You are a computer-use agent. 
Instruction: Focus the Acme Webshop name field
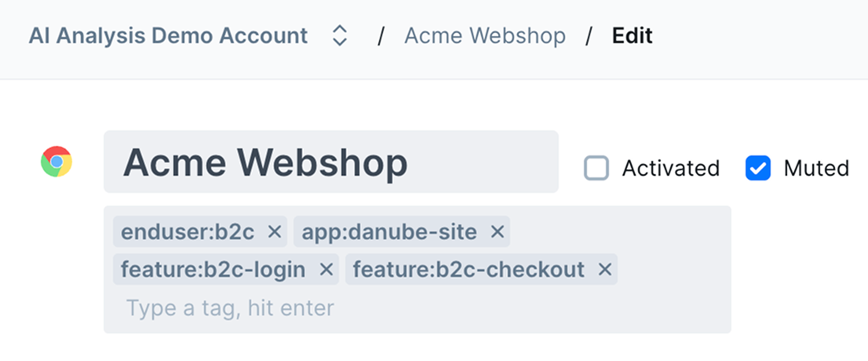[331, 162]
